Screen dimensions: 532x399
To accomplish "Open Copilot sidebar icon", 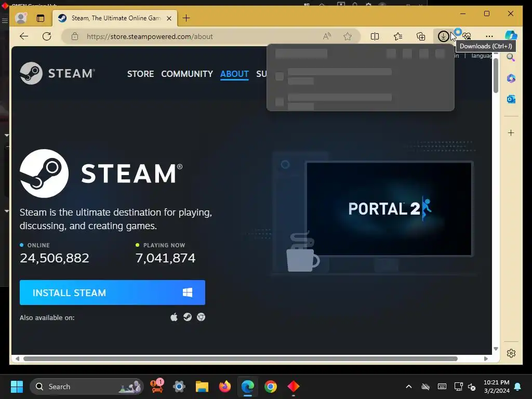I will coord(511,35).
